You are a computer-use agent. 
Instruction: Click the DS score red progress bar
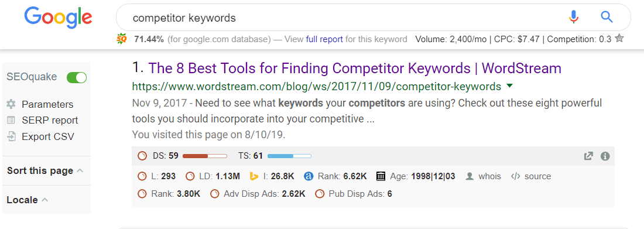pos(204,156)
